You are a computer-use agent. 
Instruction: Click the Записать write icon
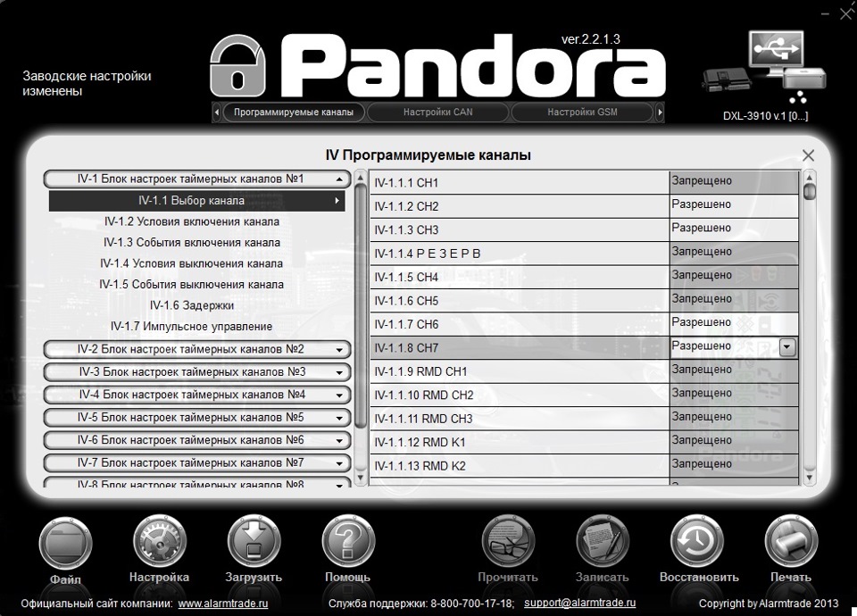(603, 541)
